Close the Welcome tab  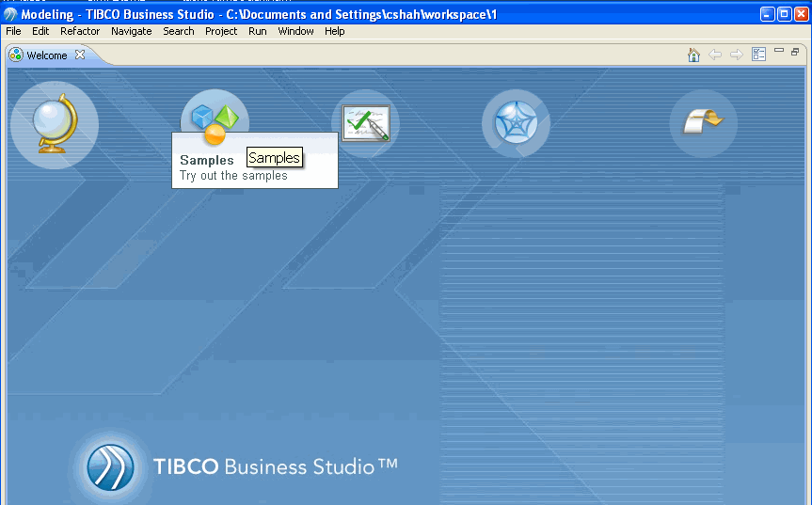80,55
